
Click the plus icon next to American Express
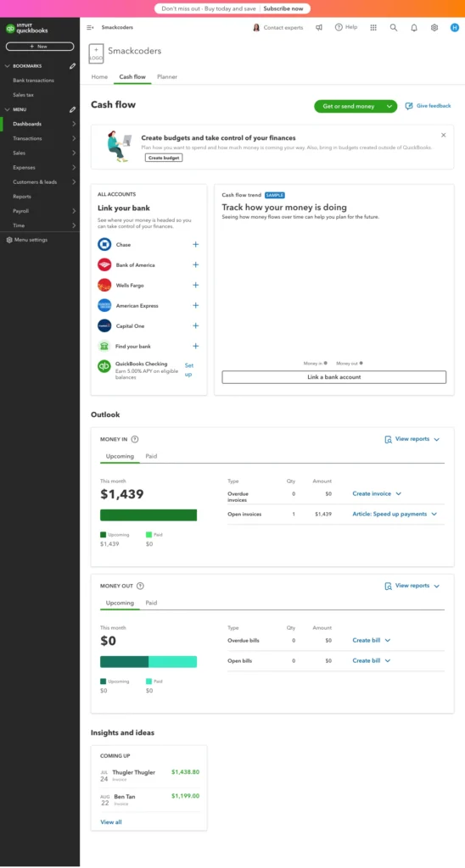[196, 305]
